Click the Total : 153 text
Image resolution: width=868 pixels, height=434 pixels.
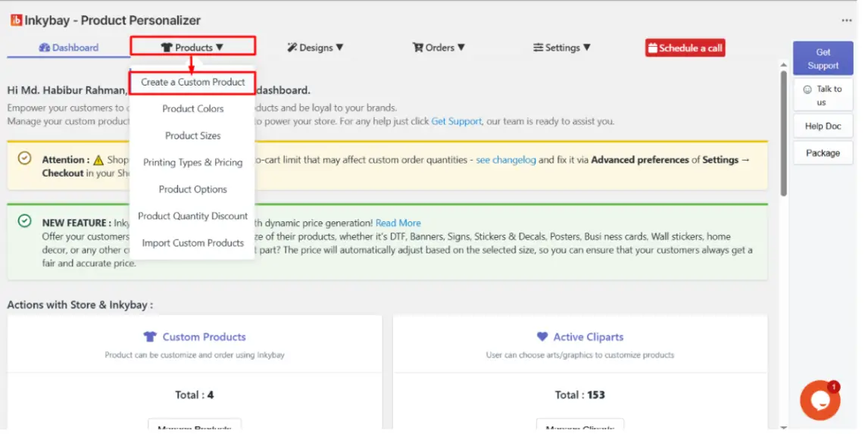pos(579,395)
